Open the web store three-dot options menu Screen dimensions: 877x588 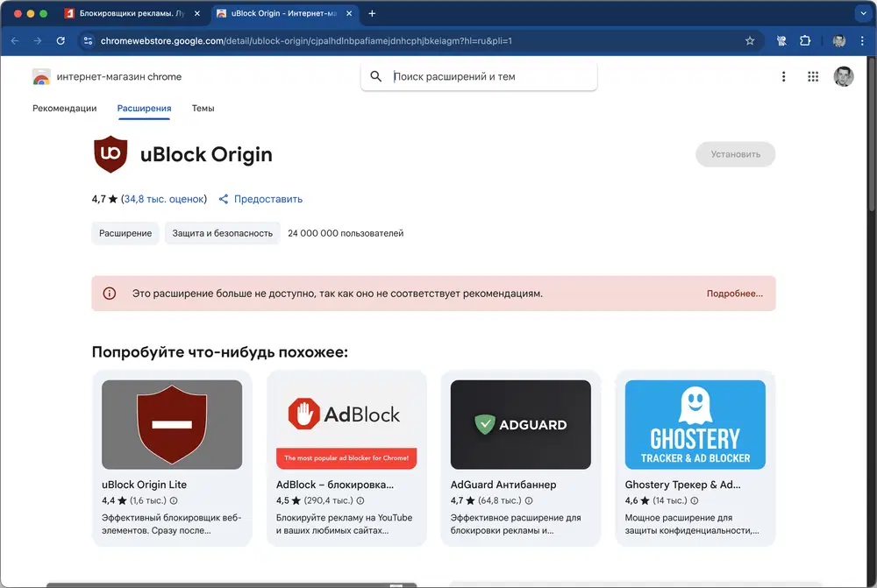click(x=783, y=76)
